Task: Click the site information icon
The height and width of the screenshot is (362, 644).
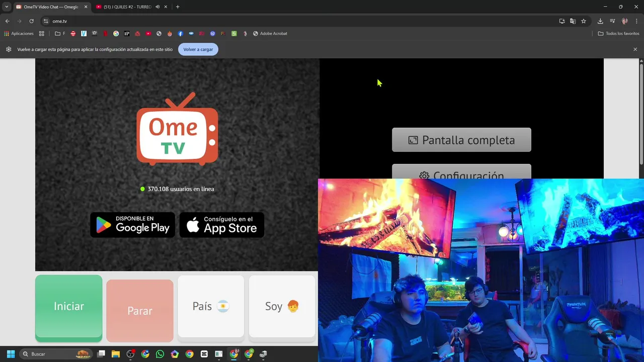Action: 46,21
